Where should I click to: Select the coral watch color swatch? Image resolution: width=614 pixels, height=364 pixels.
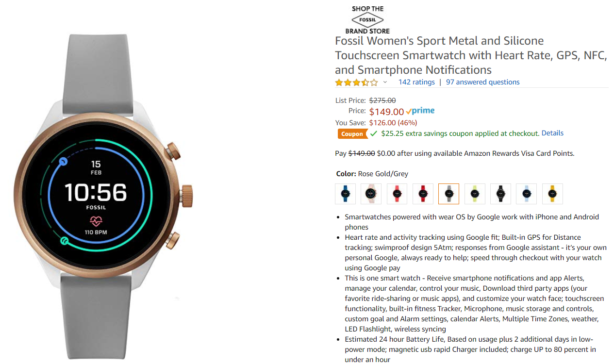pyautogui.click(x=397, y=194)
